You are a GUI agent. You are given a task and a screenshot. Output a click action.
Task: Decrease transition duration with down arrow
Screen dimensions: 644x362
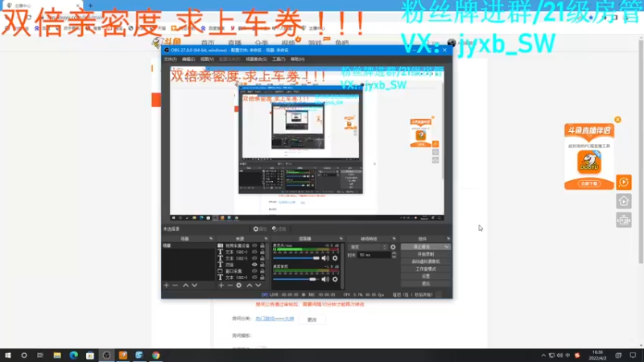tap(394, 257)
